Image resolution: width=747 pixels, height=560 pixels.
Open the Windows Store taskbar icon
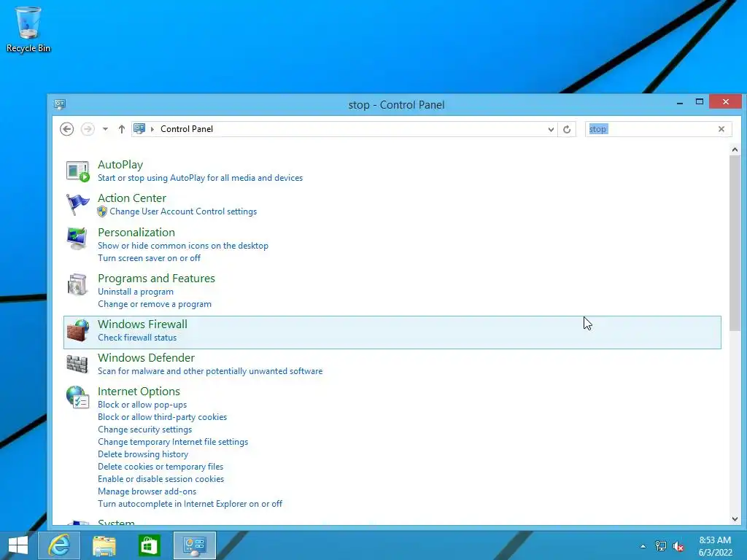pyautogui.click(x=149, y=545)
